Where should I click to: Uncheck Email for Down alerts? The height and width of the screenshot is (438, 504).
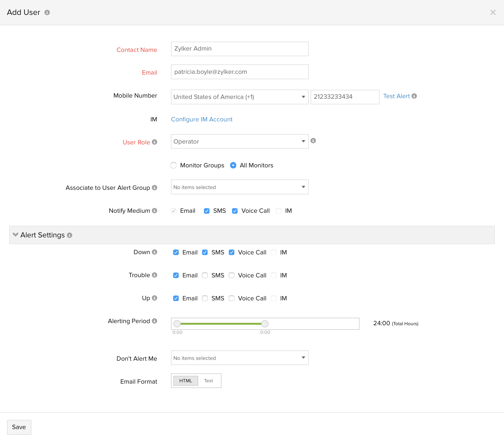tap(176, 252)
